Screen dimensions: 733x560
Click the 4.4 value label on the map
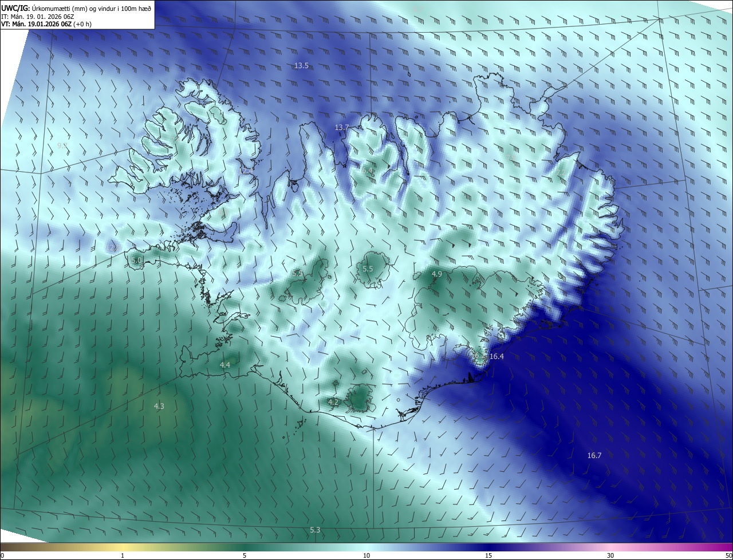(x=225, y=365)
